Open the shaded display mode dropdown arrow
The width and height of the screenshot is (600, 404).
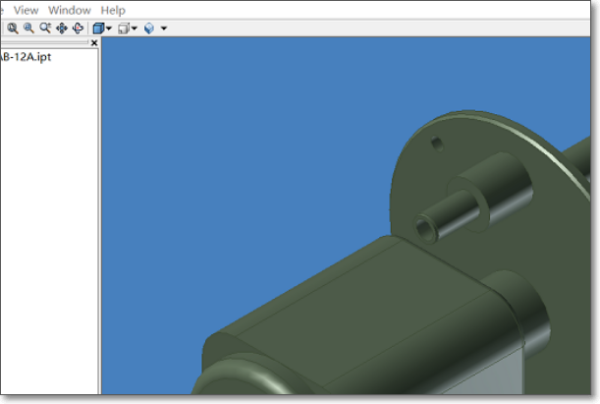(x=109, y=28)
